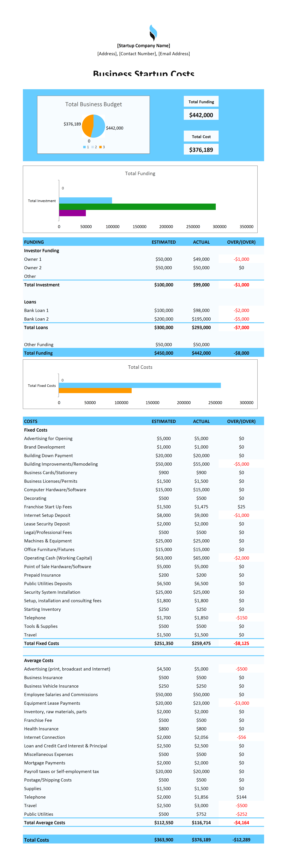Click Operating Cash estimated $63,000
Image resolution: width=287 pixels, height=868 pixels.
pyautogui.click(x=164, y=558)
